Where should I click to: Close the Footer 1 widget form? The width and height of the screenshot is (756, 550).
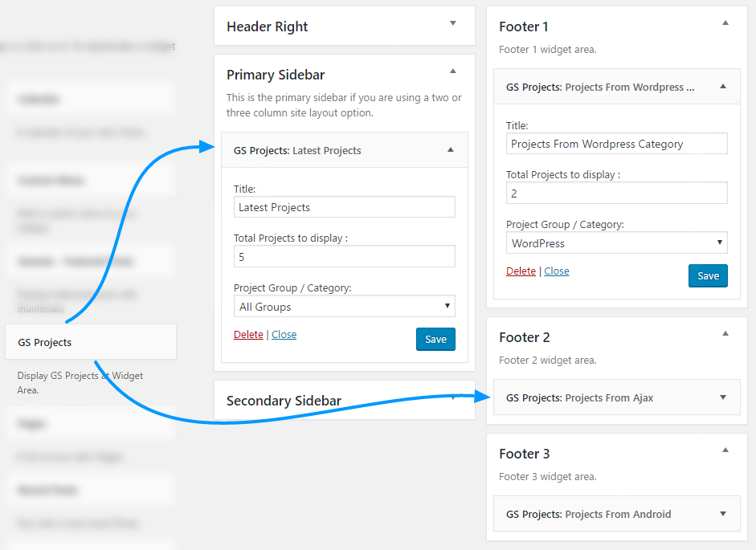click(x=556, y=271)
